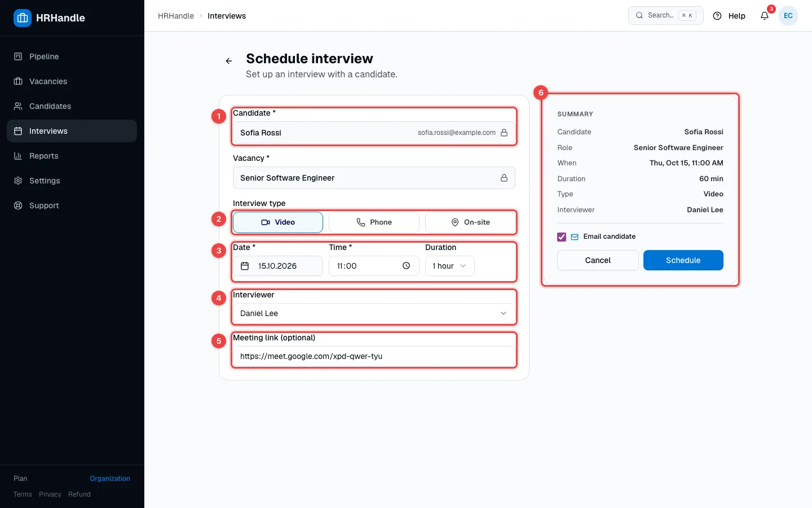Select Video interview type
Screen dimensions: 812x508
[278, 222]
